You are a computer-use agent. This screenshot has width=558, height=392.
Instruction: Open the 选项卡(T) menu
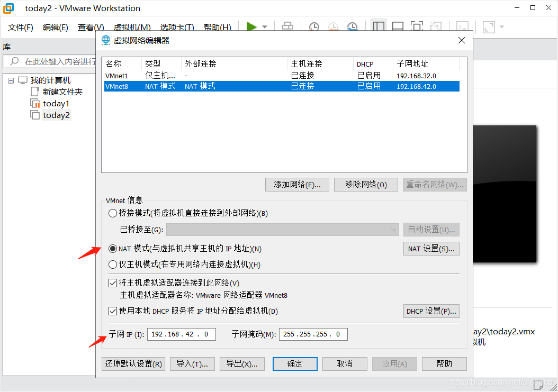(177, 28)
